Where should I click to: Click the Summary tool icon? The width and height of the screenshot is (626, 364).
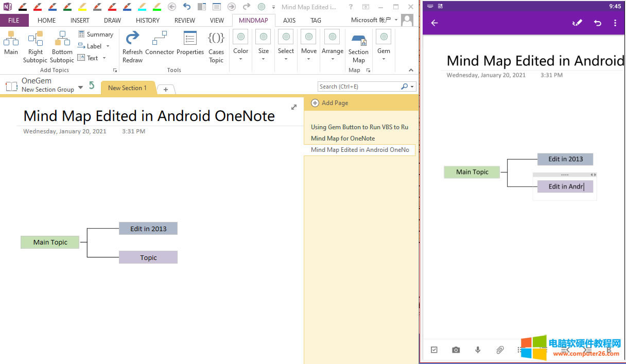[x=80, y=34]
